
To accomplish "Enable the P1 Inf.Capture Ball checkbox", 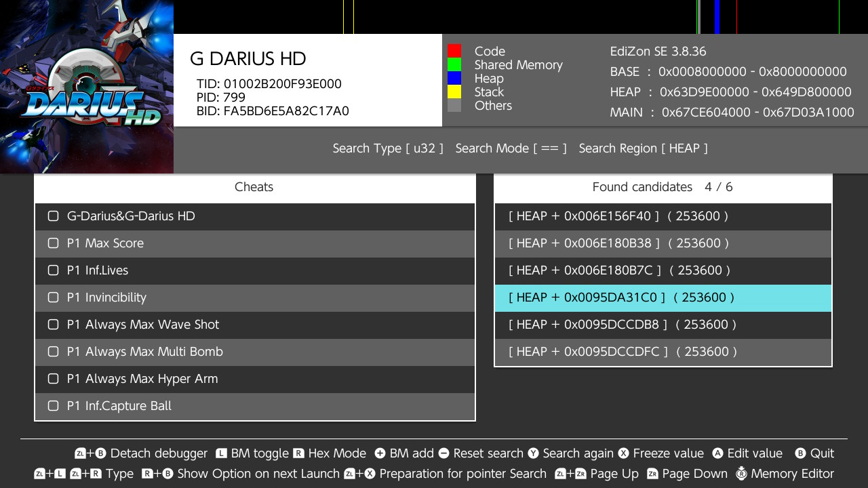I will [x=54, y=406].
